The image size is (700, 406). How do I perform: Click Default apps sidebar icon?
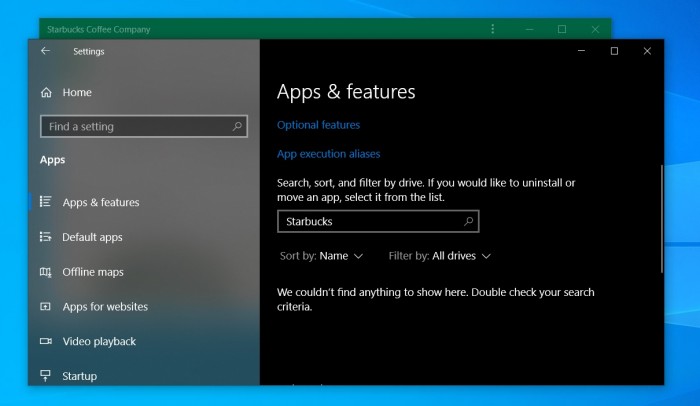[46, 237]
